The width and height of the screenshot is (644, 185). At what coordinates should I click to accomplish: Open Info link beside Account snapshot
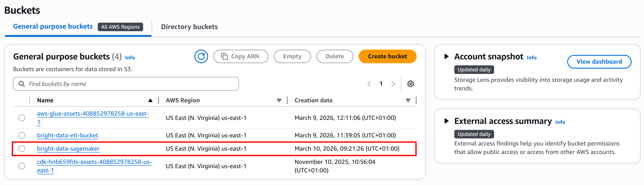(x=531, y=58)
